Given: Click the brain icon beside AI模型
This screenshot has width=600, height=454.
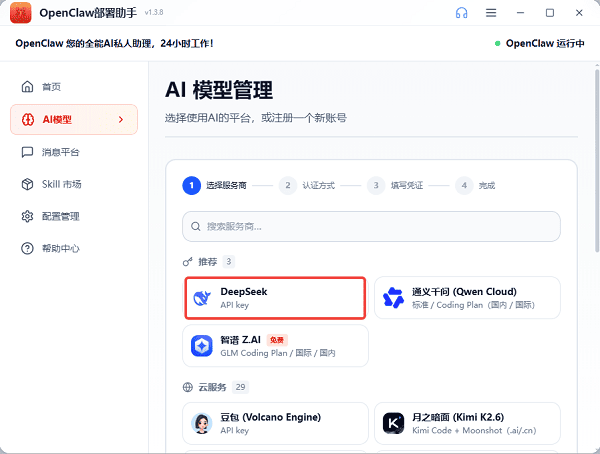Looking at the screenshot, I should pyautogui.click(x=28, y=120).
